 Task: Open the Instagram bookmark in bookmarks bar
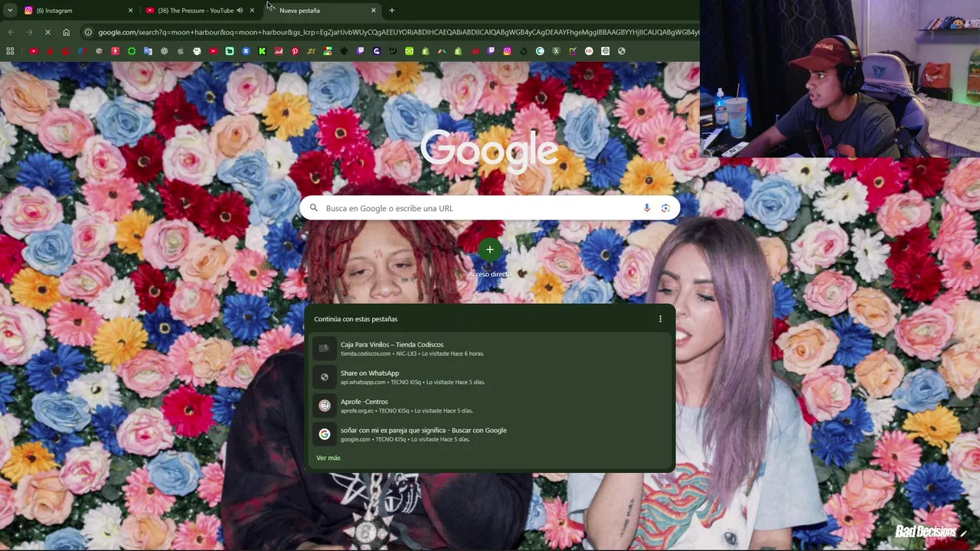508,51
